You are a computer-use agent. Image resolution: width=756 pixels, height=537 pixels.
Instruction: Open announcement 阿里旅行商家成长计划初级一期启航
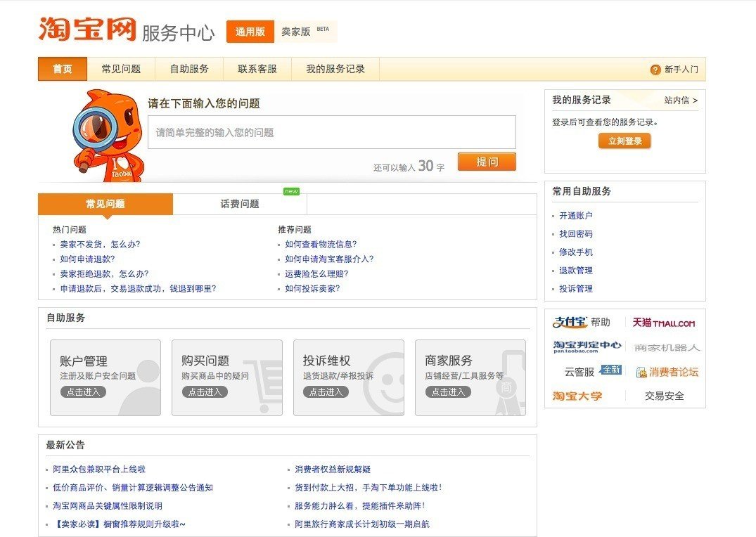[x=362, y=524]
